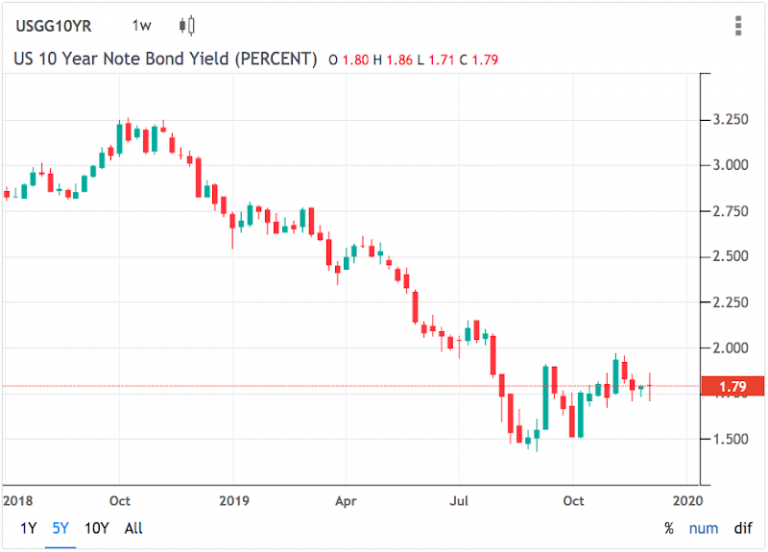Click the Apr label on time axis
Image resolution: width=768 pixels, height=552 pixels.
[x=345, y=499]
